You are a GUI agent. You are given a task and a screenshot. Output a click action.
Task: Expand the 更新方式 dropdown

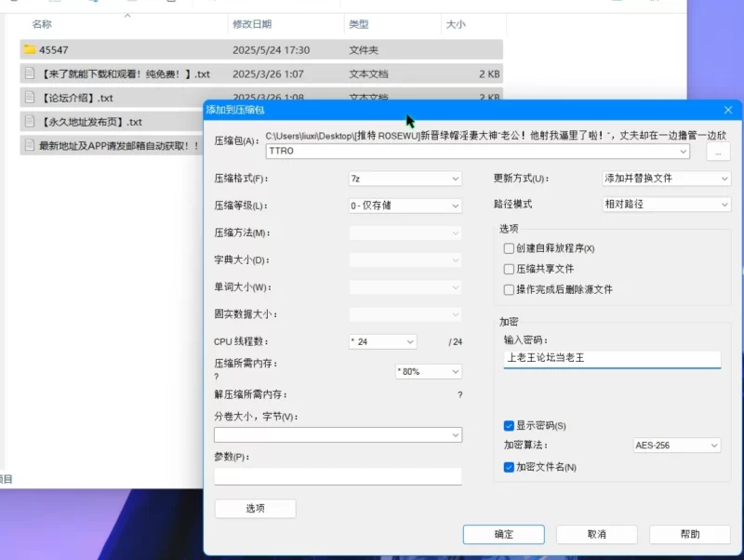[x=666, y=179]
